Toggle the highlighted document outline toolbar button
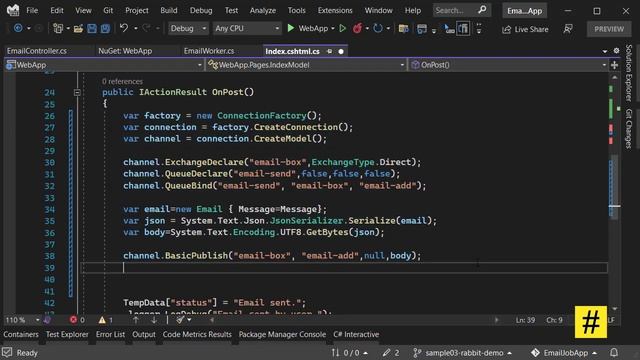640x360 pixels. (463, 29)
